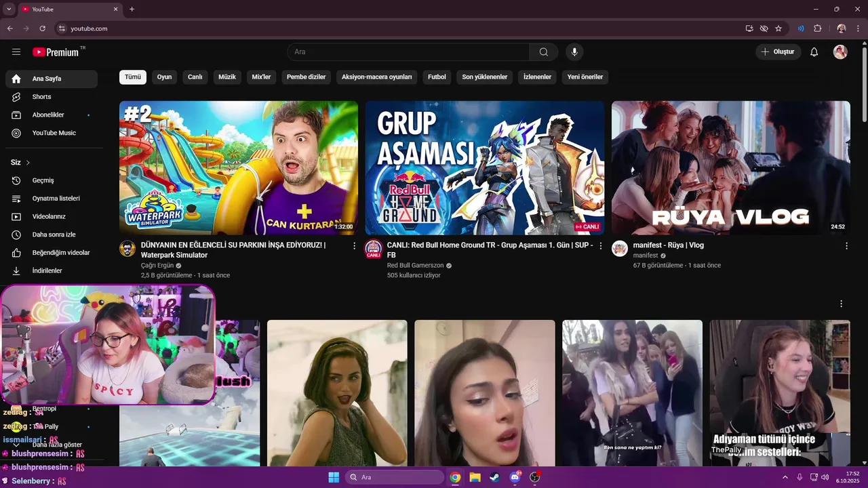Image resolution: width=868 pixels, height=488 pixels.
Task: Click third-party cookies blocked eye icon
Action: 764,28
